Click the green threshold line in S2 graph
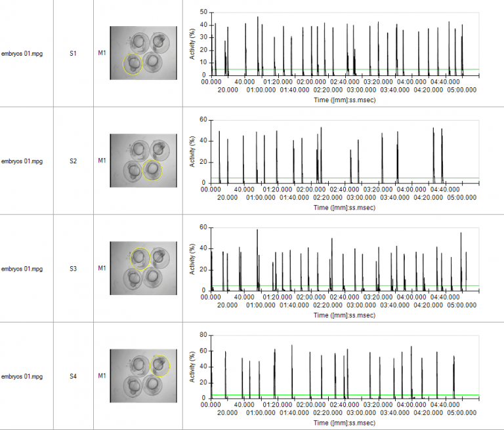504x430 pixels. 345,178
